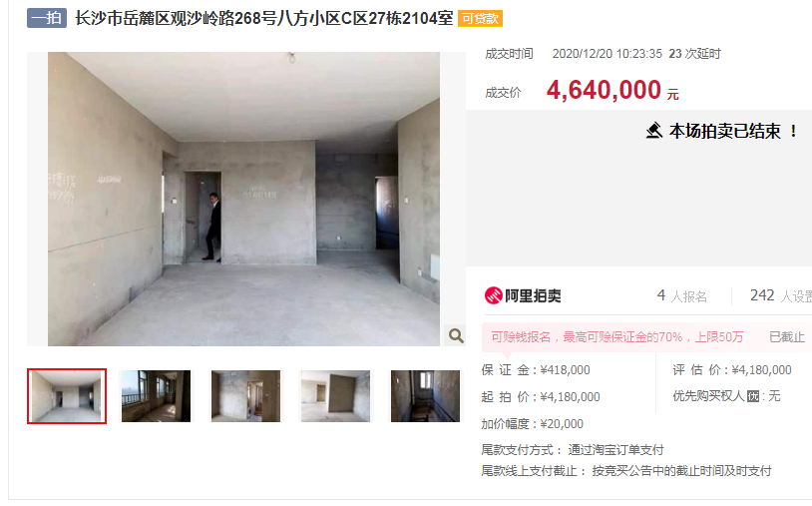Click the 242 reminder-set count

coord(781,295)
